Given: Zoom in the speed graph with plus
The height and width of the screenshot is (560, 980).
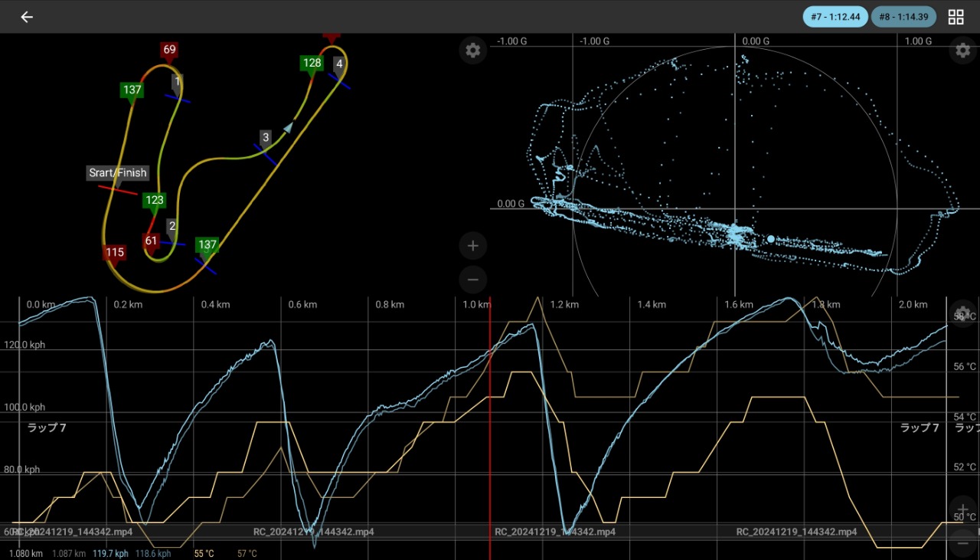Looking at the screenshot, I should (963, 510).
